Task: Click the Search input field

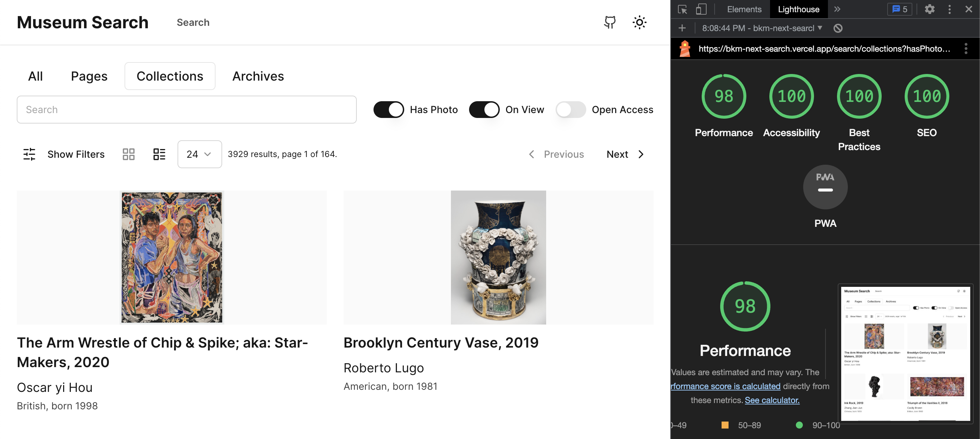Action: click(x=188, y=110)
